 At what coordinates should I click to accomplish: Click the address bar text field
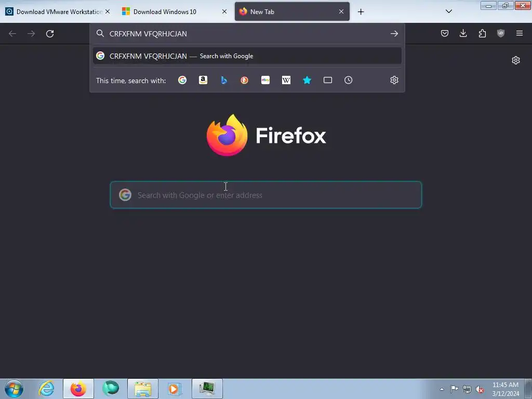click(x=247, y=34)
